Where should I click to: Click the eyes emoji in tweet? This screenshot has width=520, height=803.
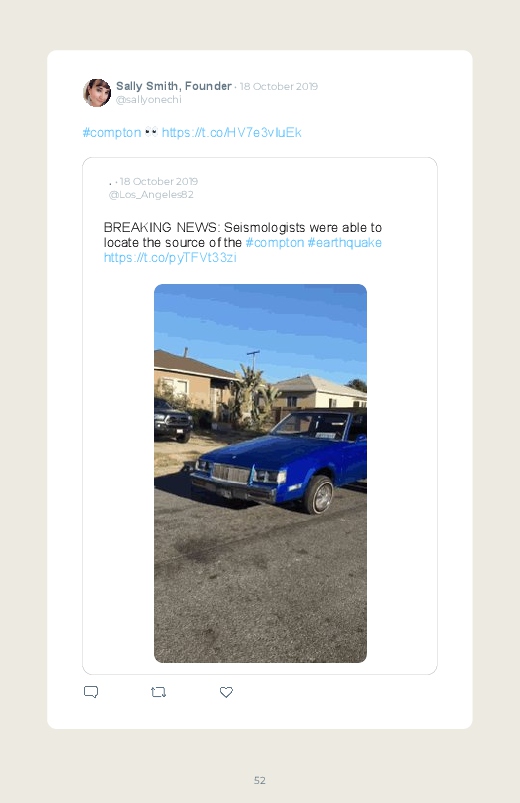tap(151, 132)
